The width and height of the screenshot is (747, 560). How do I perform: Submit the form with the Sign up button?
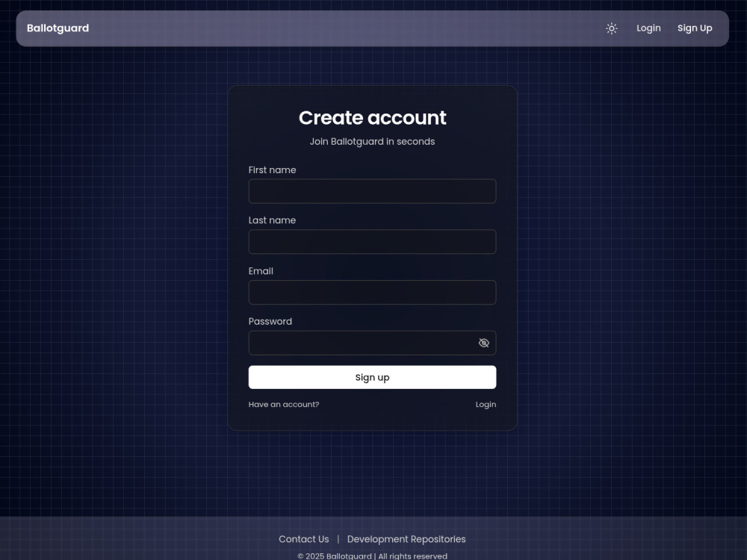(x=372, y=377)
